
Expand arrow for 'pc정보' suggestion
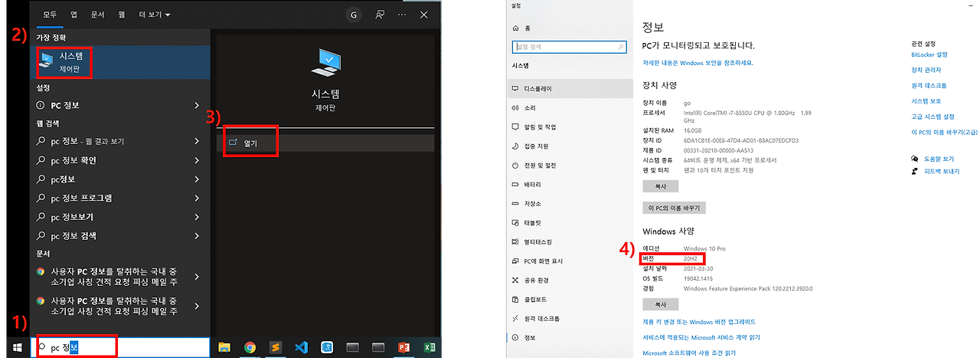coord(198,179)
